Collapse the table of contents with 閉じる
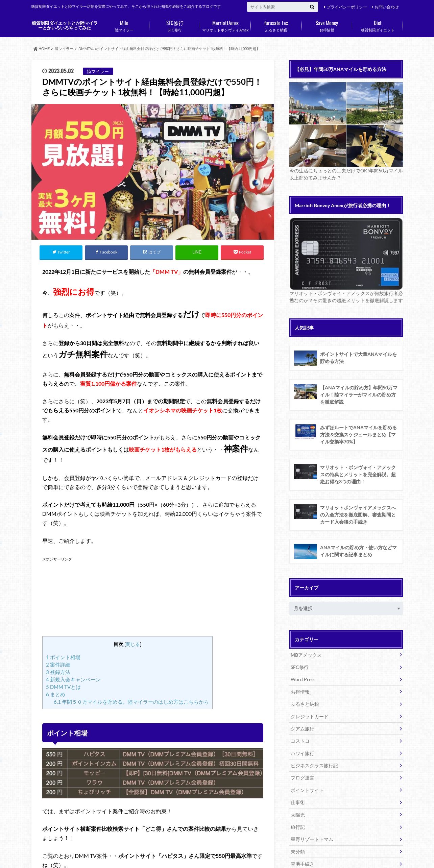This screenshot has height=868, width=434. pos(133,644)
